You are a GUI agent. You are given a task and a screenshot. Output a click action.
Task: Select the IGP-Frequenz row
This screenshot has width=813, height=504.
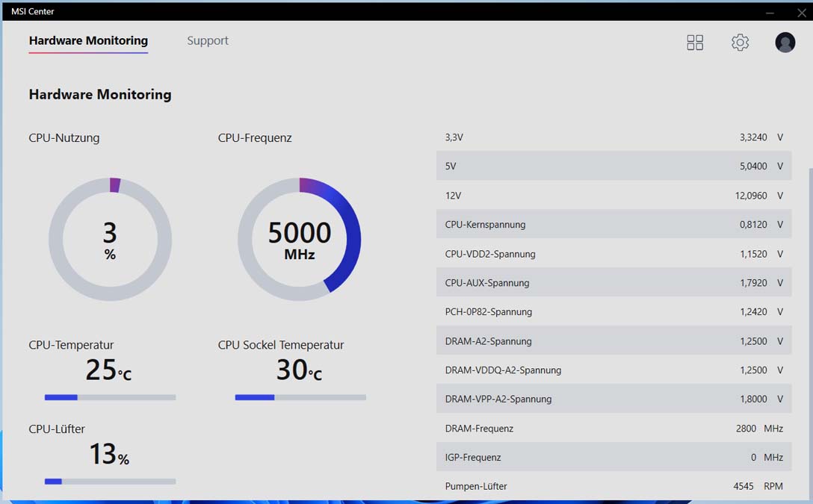[614, 458]
